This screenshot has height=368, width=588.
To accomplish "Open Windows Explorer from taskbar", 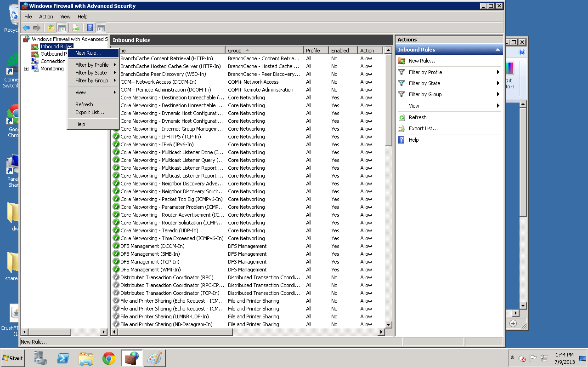I will coord(86,358).
